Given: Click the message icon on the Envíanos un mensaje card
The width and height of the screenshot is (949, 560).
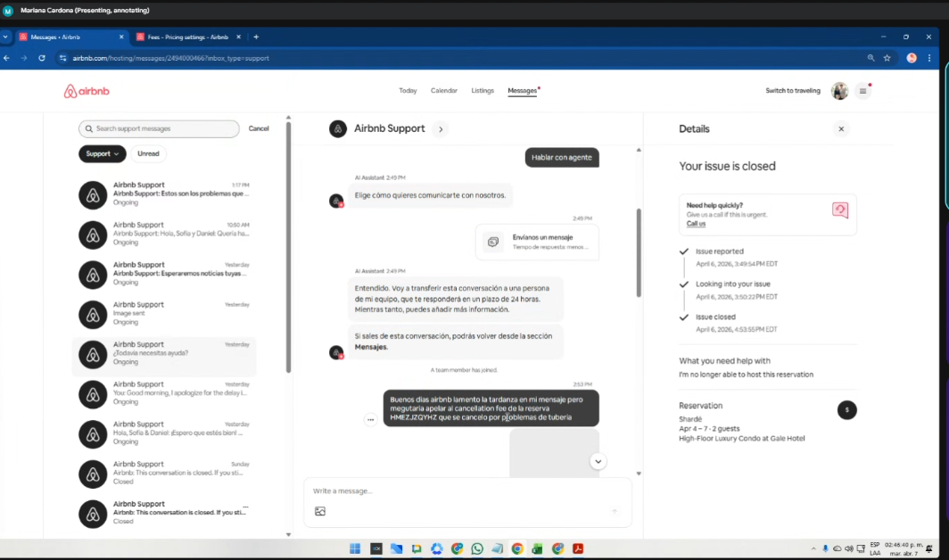Looking at the screenshot, I should click(x=493, y=242).
